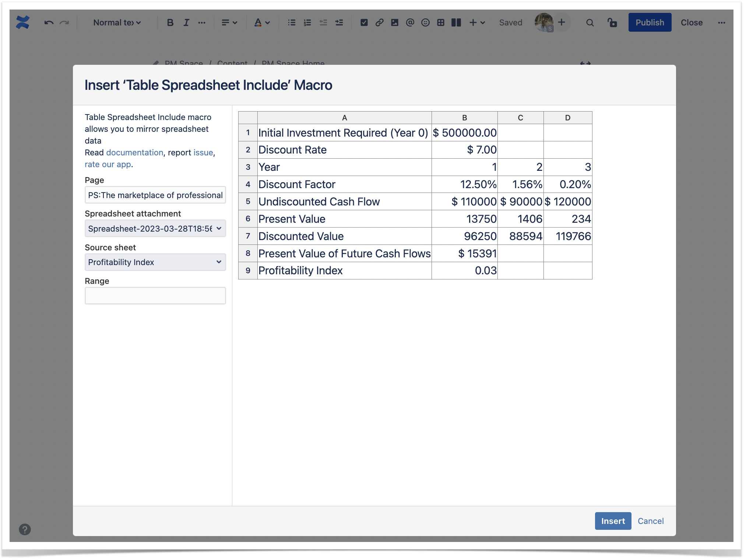Click the '$ 90000' cell
This screenshot has width=746, height=560.
[521, 202]
